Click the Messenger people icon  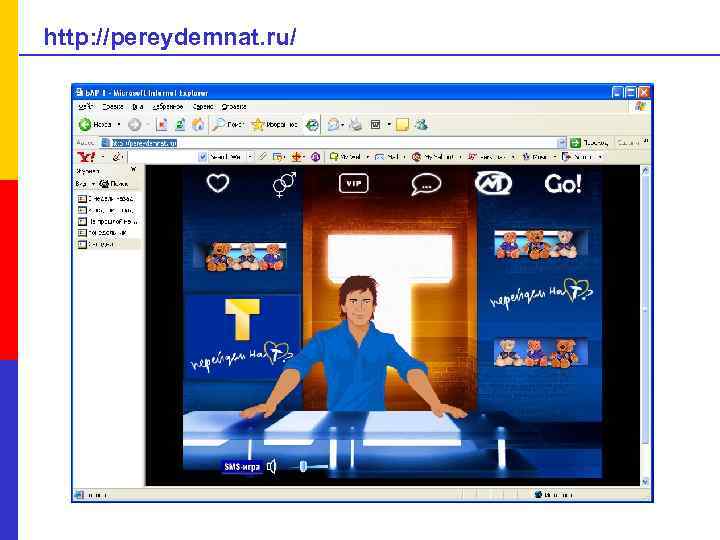pos(422,124)
